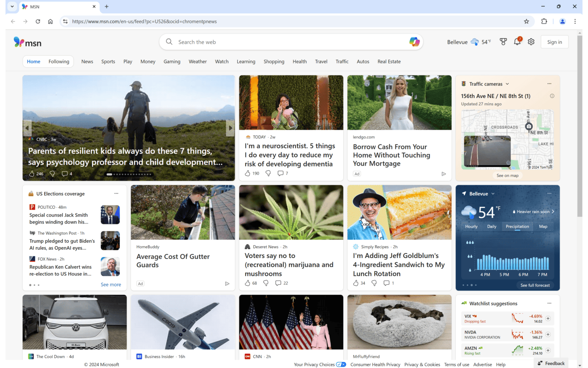Advance the hero carousel to next story
Image resolution: width=588 pixels, height=368 pixels.
230,128
